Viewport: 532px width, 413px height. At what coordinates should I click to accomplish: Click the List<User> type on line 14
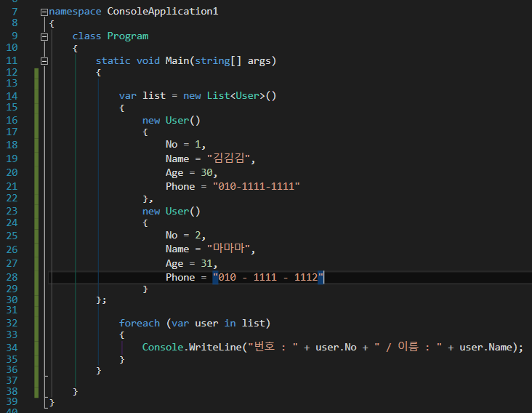pyautogui.click(x=235, y=96)
